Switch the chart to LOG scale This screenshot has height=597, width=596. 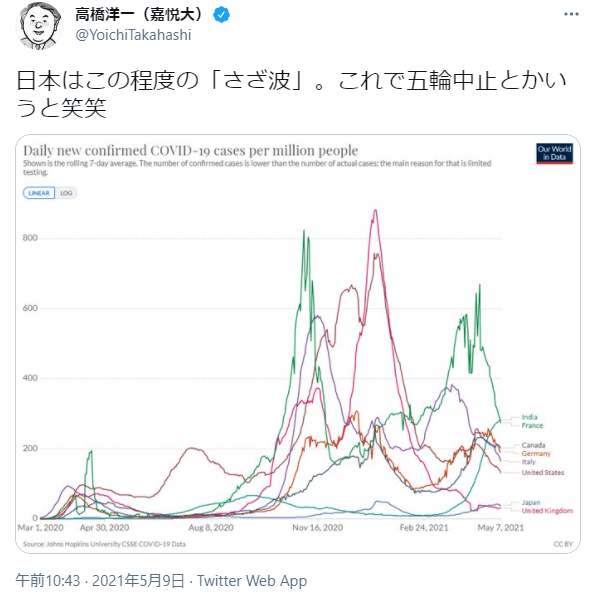[x=66, y=193]
